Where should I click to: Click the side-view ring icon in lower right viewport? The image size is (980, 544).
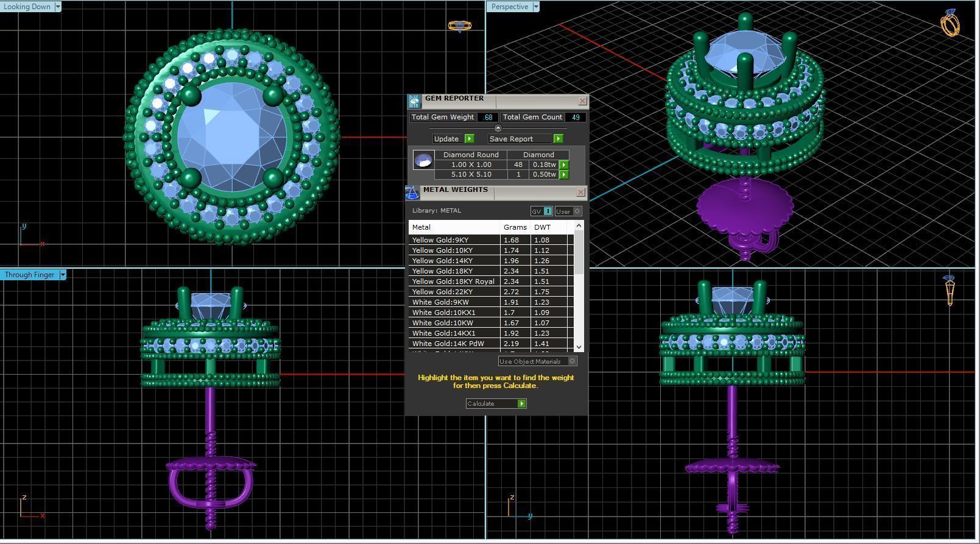point(950,290)
